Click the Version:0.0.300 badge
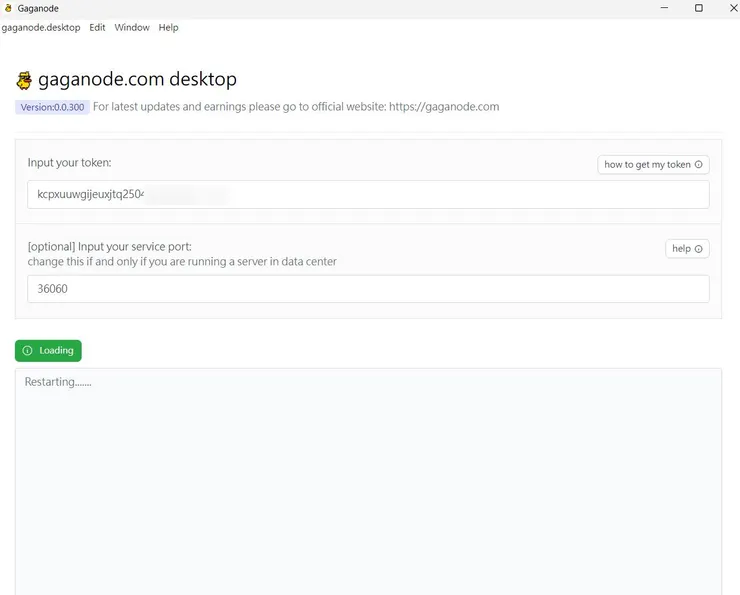The height and width of the screenshot is (595, 740). pyautogui.click(x=52, y=107)
